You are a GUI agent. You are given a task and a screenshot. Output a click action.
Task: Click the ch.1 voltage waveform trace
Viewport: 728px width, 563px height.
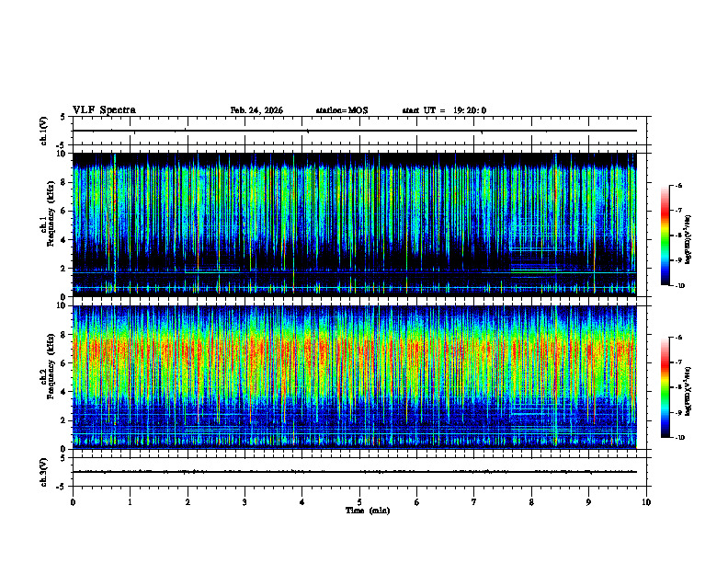[354, 131]
